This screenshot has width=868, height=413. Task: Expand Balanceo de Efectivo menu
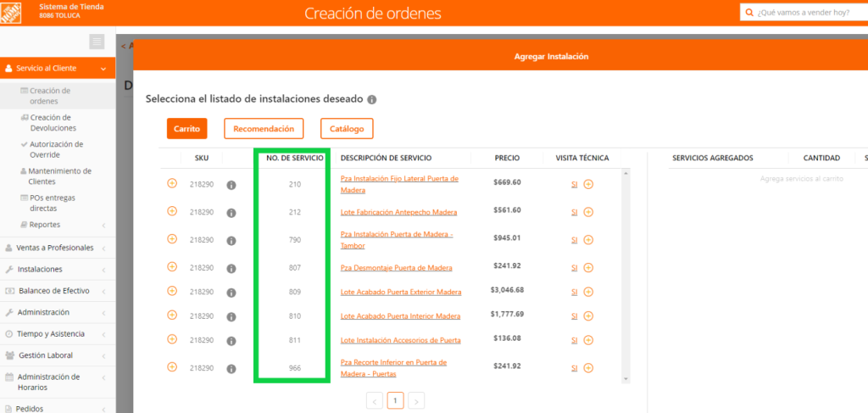(x=58, y=291)
